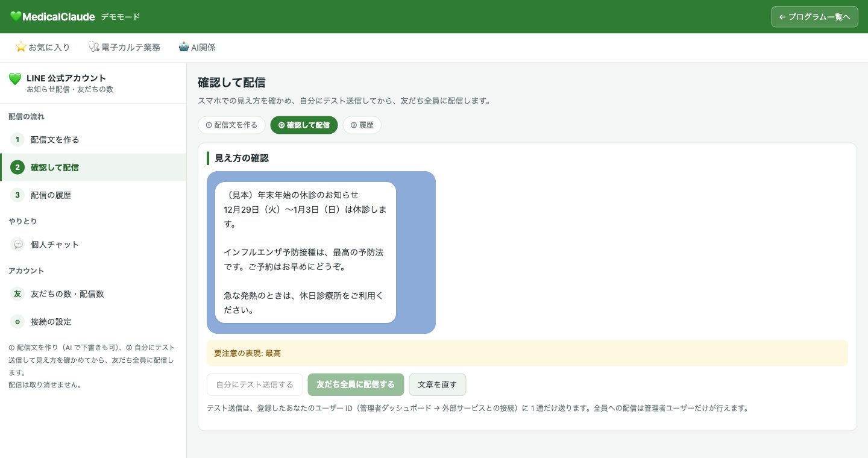The image size is (868, 458).
Task: Click the green heart LINE 公式アカウント icon
Action: click(15, 79)
